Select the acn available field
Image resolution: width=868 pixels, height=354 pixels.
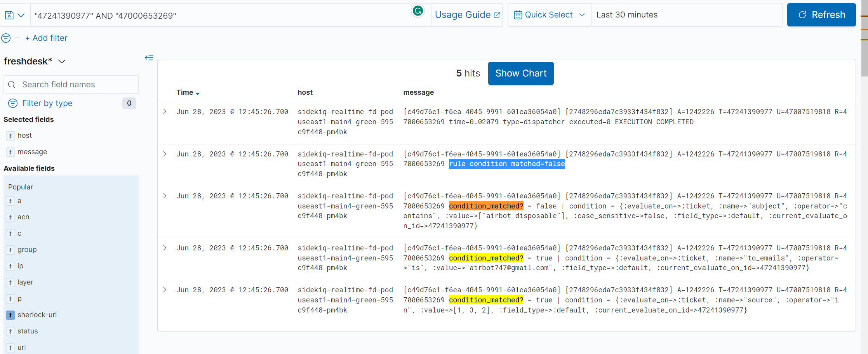[23, 217]
